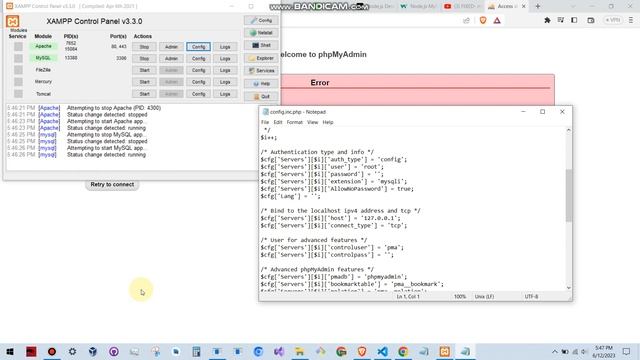640x360 pixels.
Task: Toggle MySQL service checkbox
Action: tap(18, 58)
